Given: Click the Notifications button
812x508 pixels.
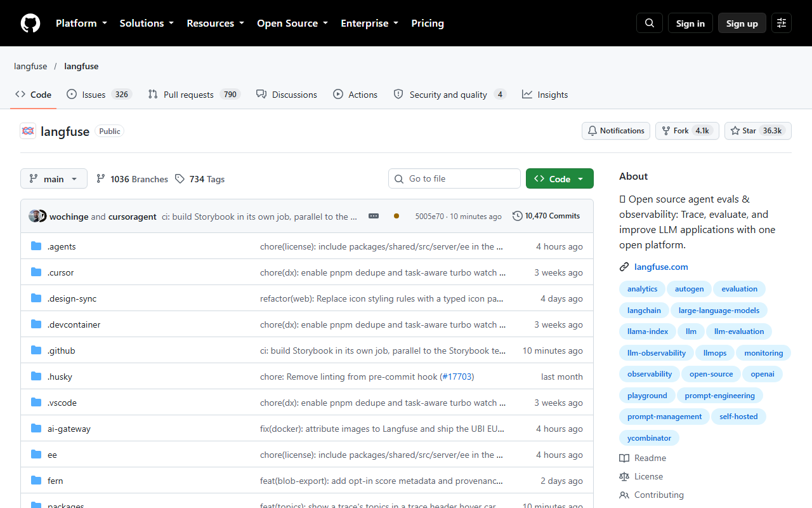Looking at the screenshot, I should (616, 131).
